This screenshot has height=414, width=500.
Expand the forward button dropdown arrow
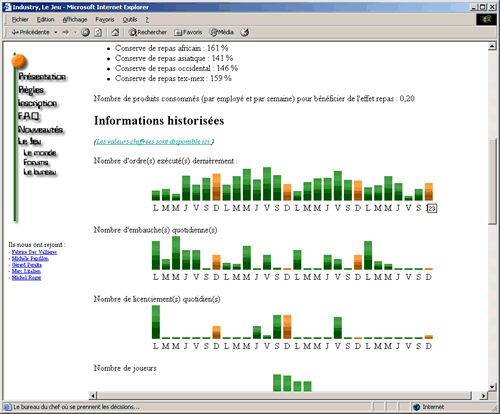tap(75, 32)
